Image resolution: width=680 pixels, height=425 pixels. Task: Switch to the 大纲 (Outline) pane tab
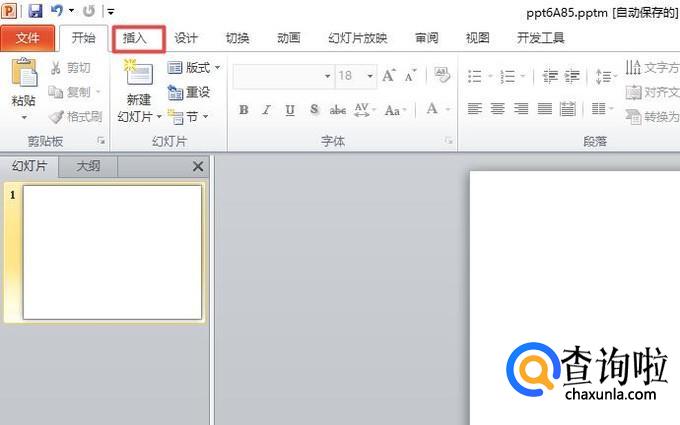pyautogui.click(x=88, y=167)
